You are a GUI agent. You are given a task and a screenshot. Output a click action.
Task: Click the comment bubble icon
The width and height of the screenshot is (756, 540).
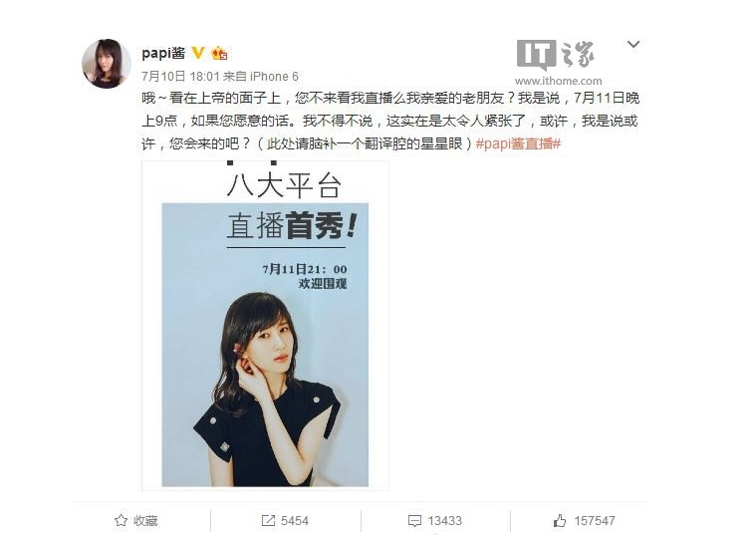[x=414, y=521]
